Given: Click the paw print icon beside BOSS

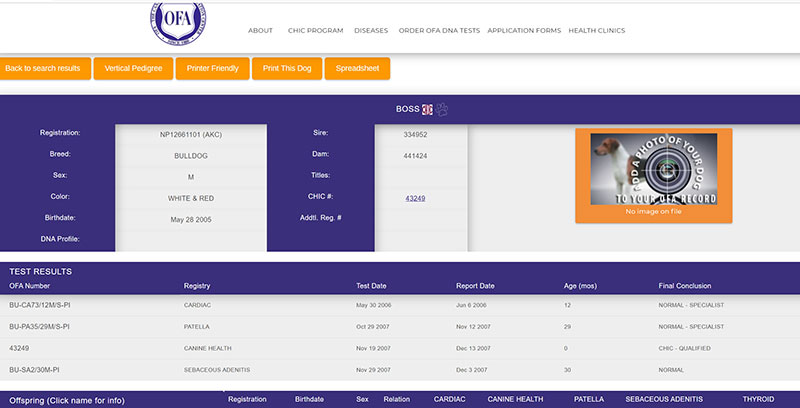Looking at the screenshot, I should [441, 109].
